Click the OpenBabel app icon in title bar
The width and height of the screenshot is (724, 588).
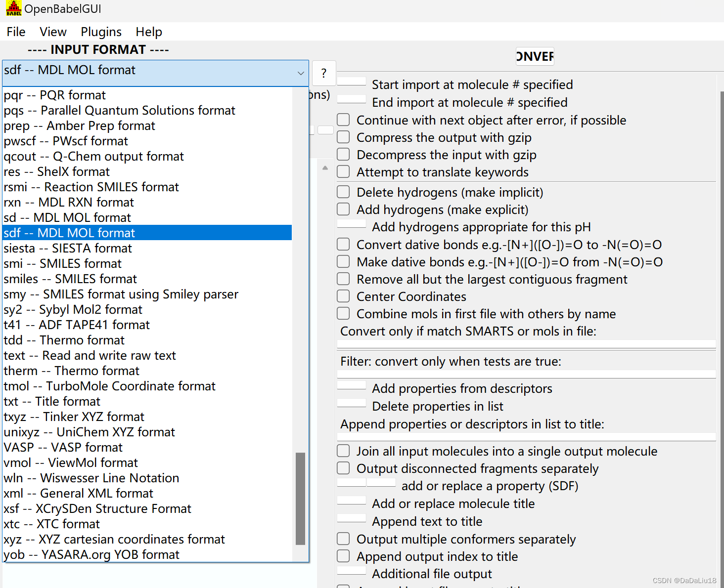pos(13,8)
